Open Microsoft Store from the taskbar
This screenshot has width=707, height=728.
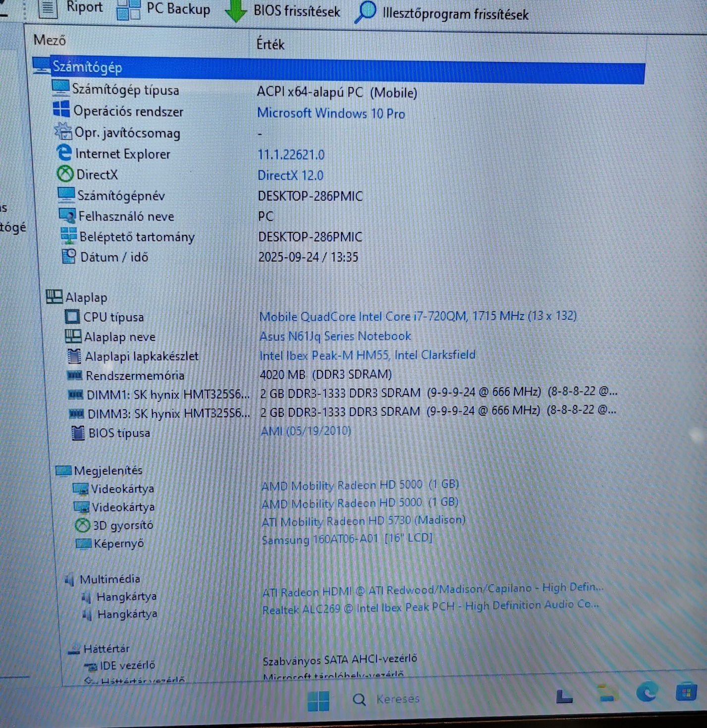click(686, 692)
